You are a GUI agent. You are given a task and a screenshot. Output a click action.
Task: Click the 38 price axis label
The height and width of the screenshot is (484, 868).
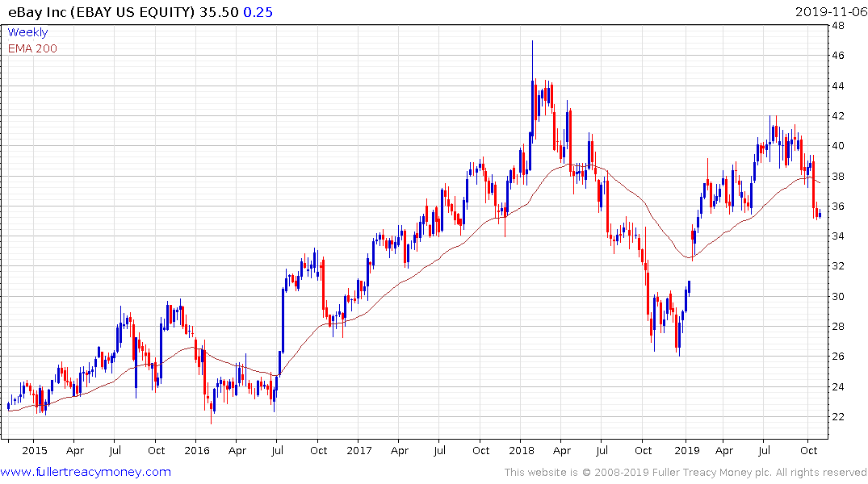point(837,176)
